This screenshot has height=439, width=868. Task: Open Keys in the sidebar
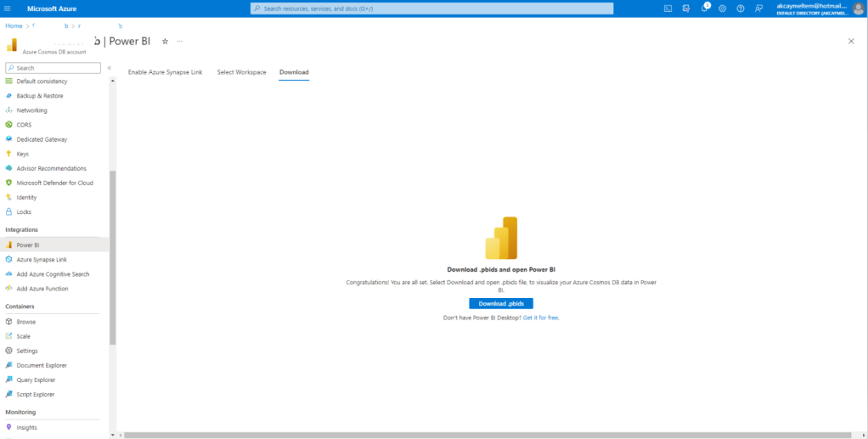pyautogui.click(x=22, y=154)
